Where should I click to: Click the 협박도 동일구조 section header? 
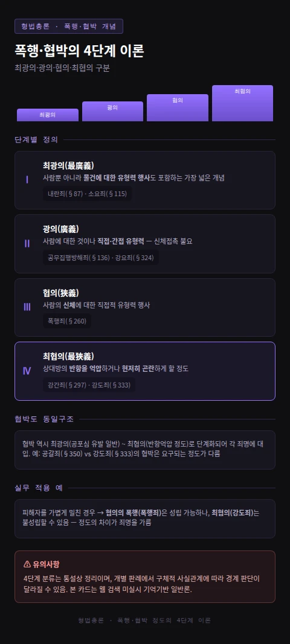[x=44, y=419]
